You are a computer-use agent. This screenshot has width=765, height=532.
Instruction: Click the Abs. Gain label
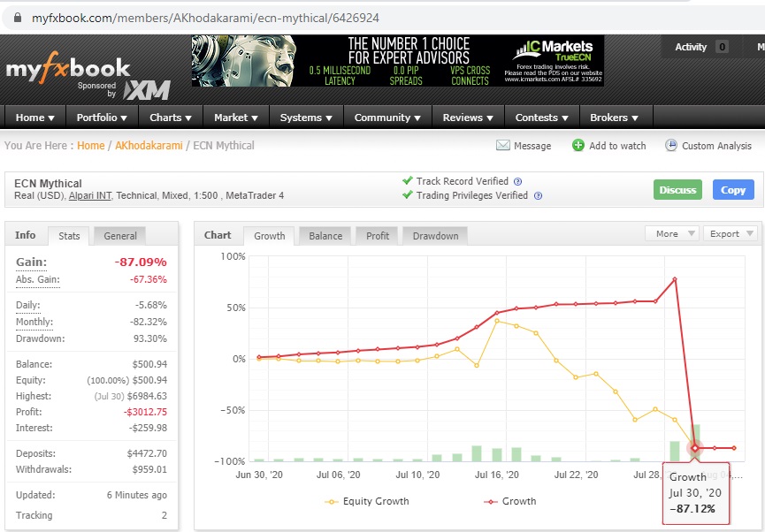tap(37, 279)
